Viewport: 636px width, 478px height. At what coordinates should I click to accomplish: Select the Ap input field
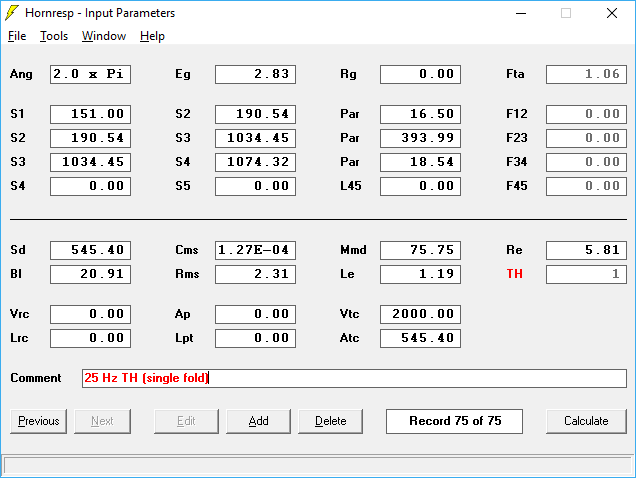256,314
